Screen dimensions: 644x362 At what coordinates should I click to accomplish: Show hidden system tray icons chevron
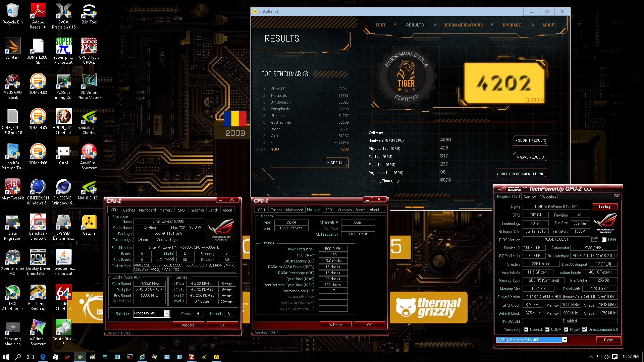pos(590,357)
